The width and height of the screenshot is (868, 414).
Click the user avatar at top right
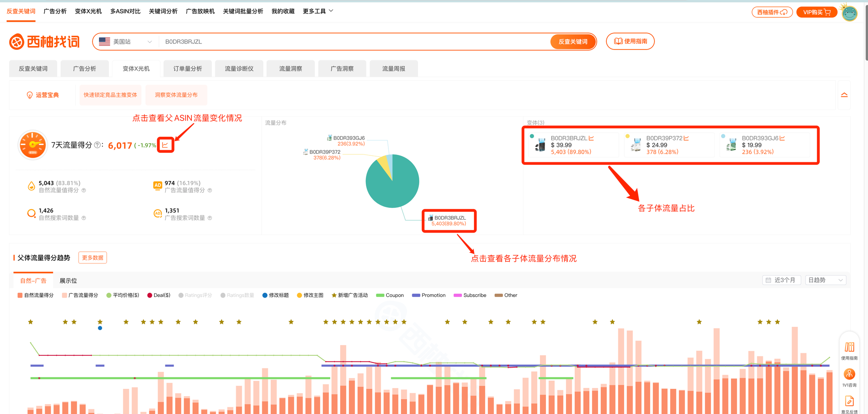coord(849,13)
